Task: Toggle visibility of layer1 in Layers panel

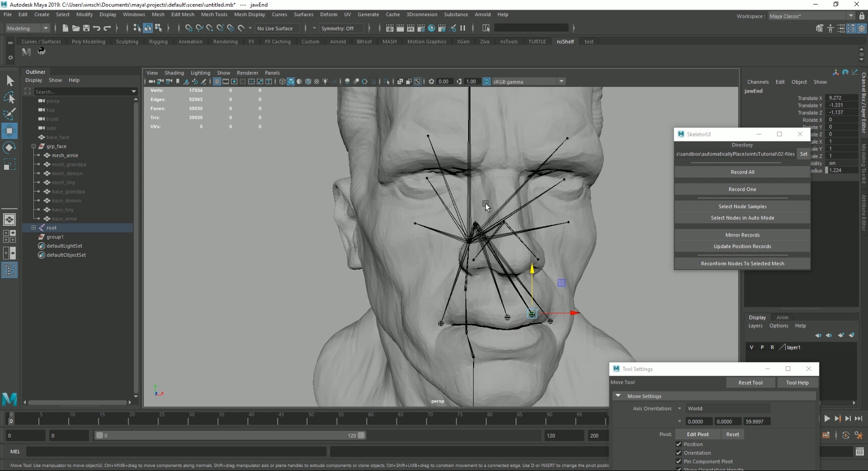Action: click(752, 347)
